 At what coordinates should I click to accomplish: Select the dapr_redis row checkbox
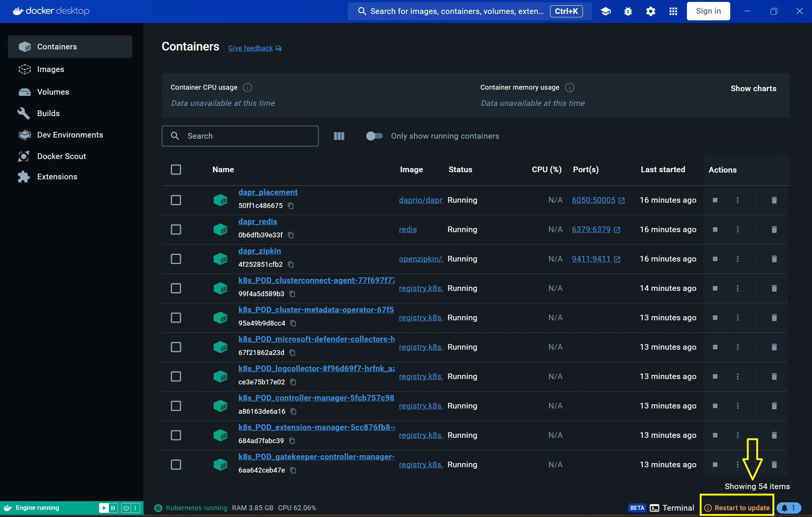point(176,229)
